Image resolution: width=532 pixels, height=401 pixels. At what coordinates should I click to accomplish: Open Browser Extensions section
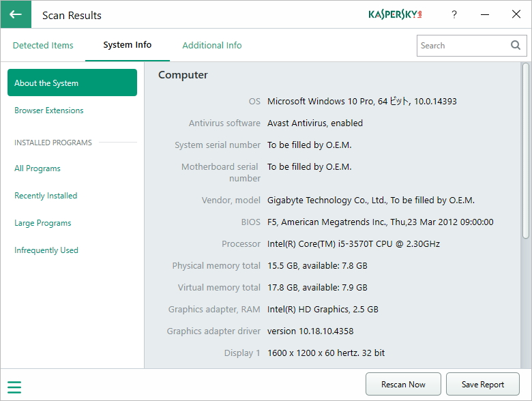point(49,110)
